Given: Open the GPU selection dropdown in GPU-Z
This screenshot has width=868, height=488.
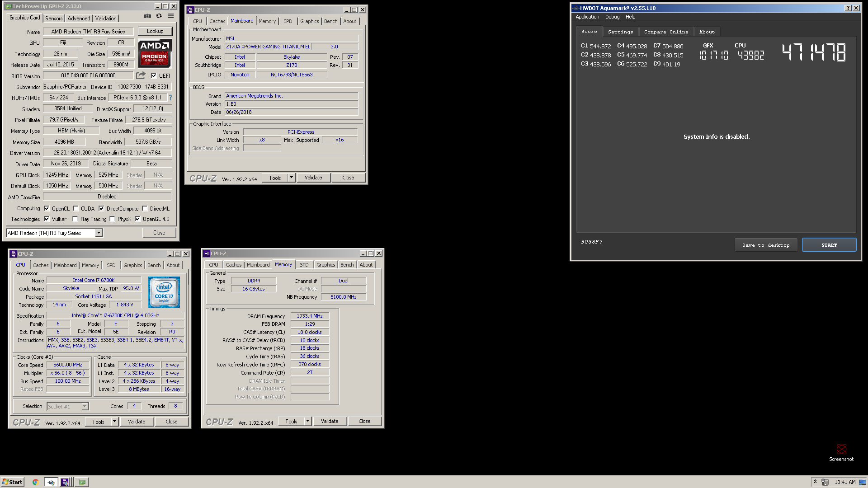Looking at the screenshot, I should (99, 233).
